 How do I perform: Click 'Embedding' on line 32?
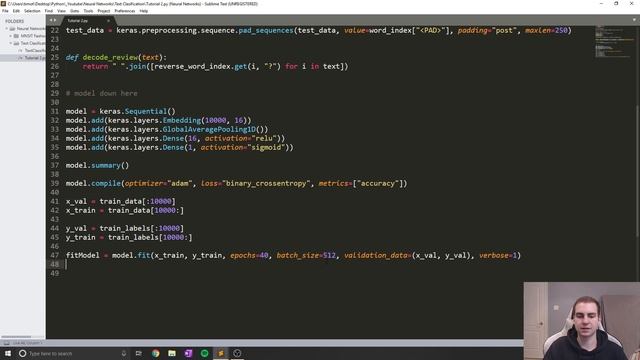(x=182, y=120)
